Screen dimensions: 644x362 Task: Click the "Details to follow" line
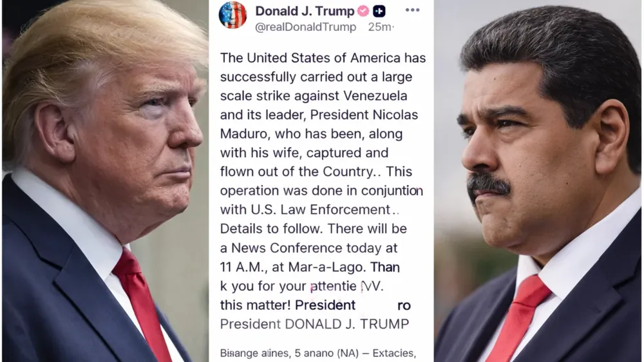pos(314,229)
